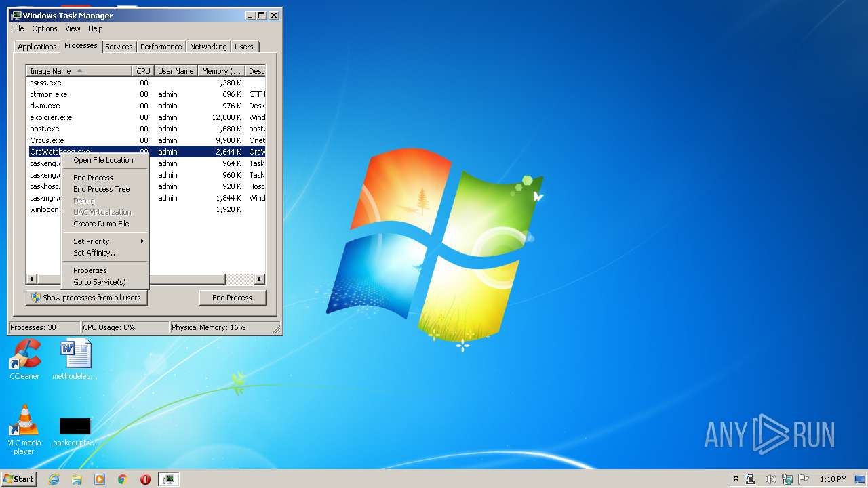Image resolution: width=868 pixels, height=488 pixels.
Task: Open the View menu
Action: coord(73,28)
